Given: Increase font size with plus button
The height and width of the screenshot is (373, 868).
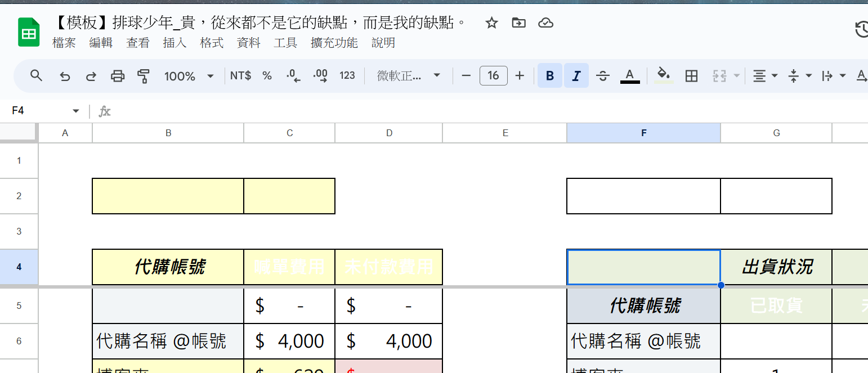Looking at the screenshot, I should pos(520,76).
